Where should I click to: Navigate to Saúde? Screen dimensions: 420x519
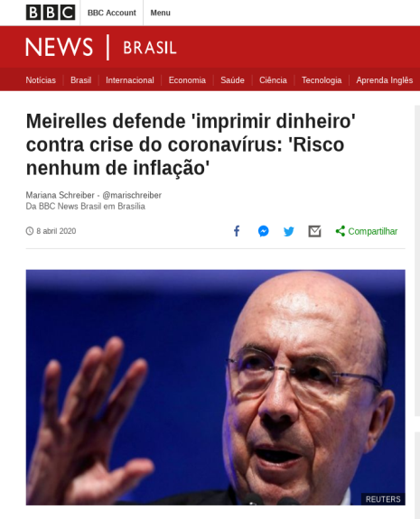click(232, 80)
